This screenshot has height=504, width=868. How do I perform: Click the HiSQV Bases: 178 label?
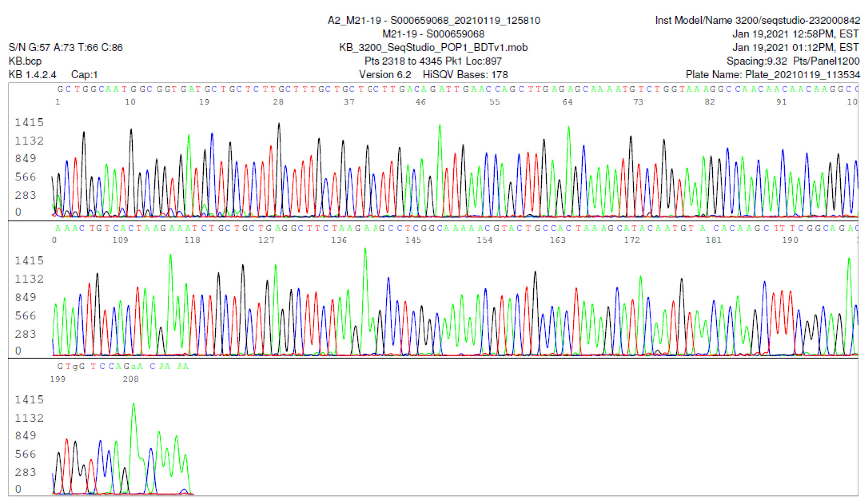click(465, 75)
